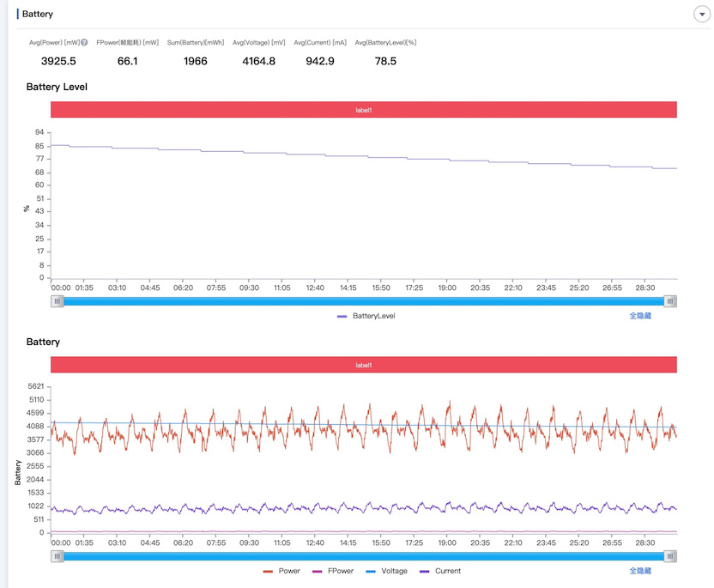The width and height of the screenshot is (714, 588).
Task: Toggle the FPower legend series
Action: [x=333, y=571]
